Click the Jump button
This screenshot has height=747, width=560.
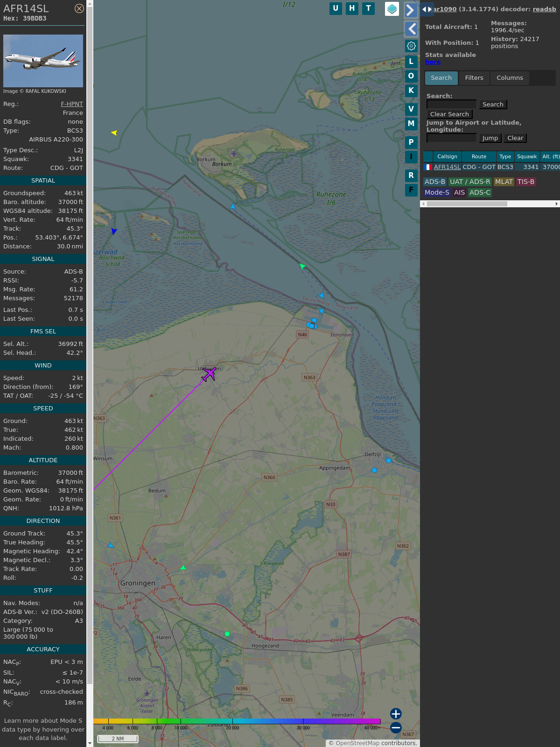pyautogui.click(x=490, y=138)
